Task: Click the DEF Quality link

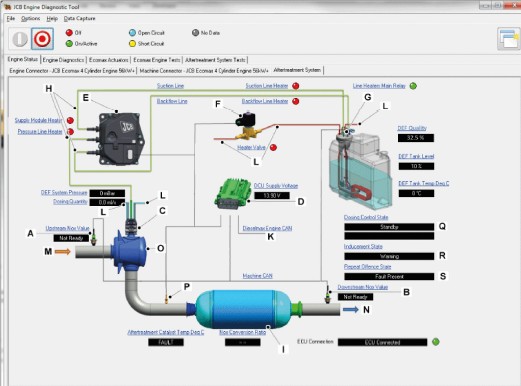Action: click(x=412, y=128)
